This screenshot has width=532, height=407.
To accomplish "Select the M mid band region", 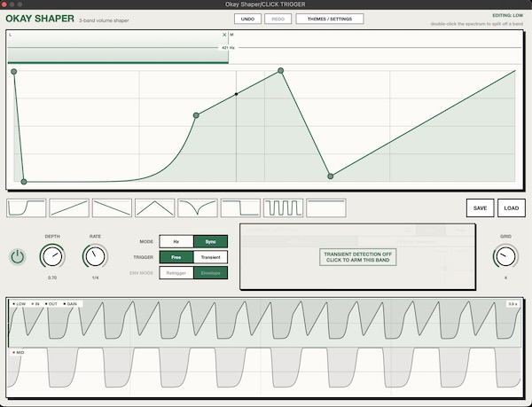I will (x=375, y=47).
